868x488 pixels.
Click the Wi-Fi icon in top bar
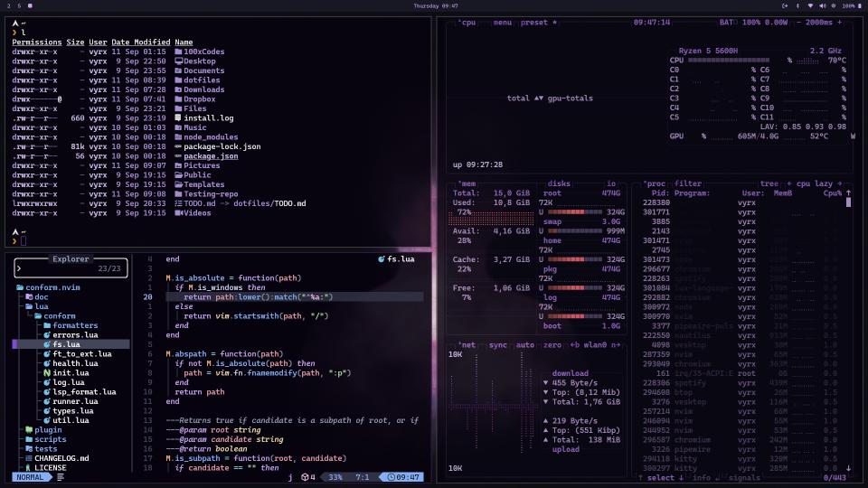810,5
